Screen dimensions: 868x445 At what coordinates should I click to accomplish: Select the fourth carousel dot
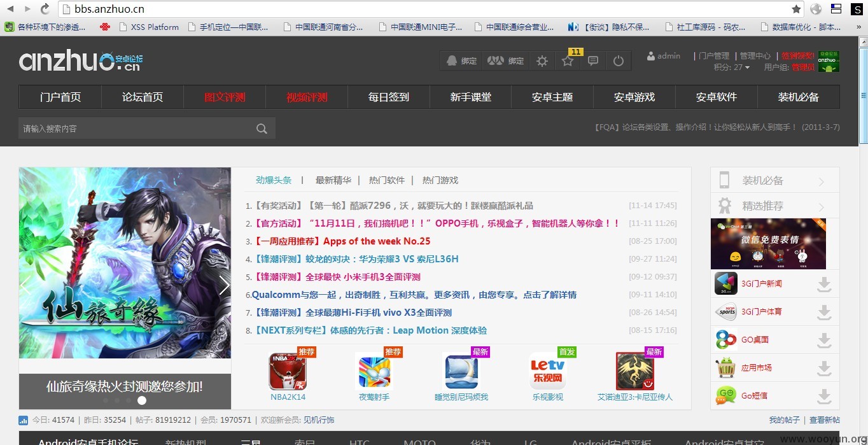[142, 400]
